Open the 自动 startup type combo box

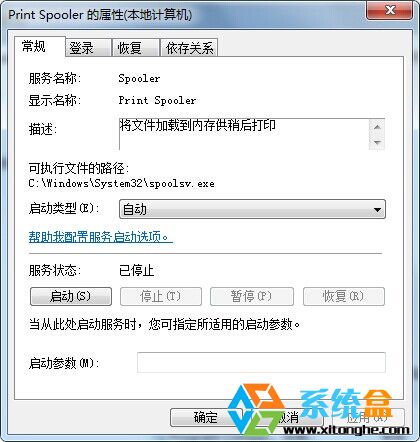tap(252, 210)
